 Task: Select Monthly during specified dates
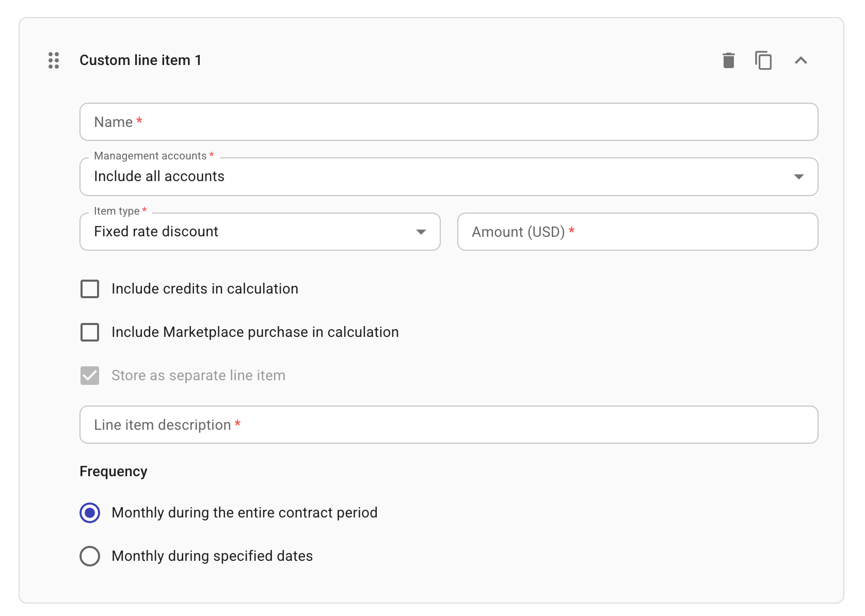(x=89, y=556)
